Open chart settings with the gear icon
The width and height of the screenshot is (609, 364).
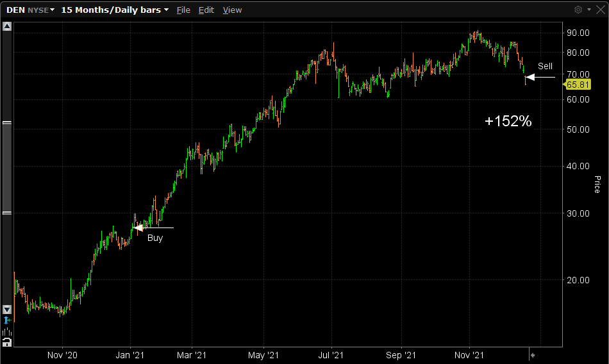click(x=578, y=10)
